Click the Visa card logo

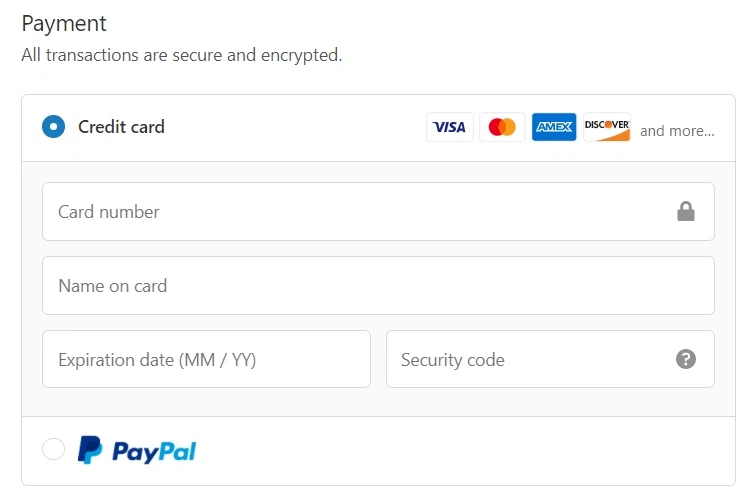tap(450, 127)
